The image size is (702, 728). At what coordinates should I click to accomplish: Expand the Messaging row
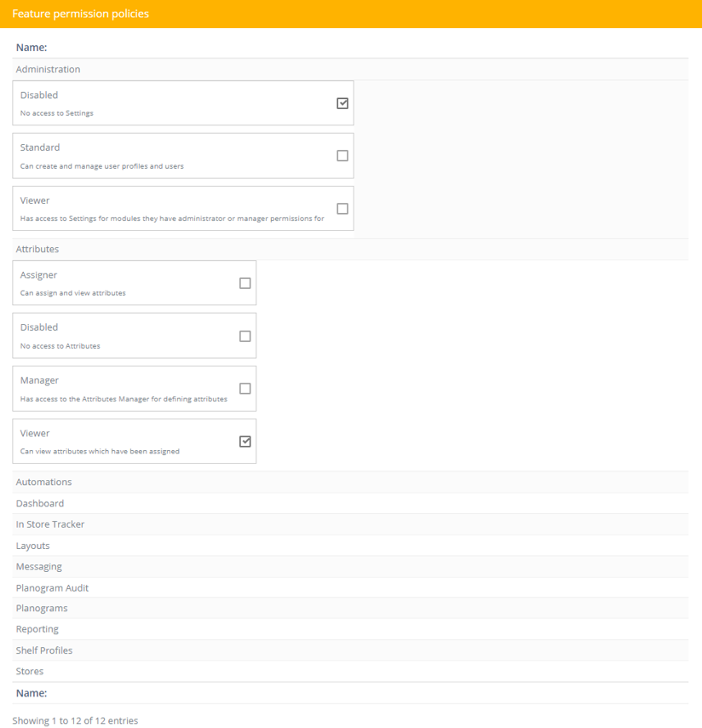(x=350, y=566)
